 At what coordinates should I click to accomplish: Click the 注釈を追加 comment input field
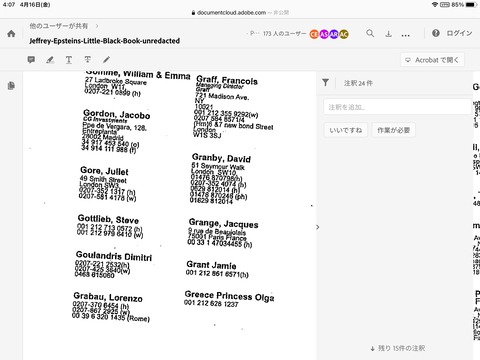coord(398,107)
